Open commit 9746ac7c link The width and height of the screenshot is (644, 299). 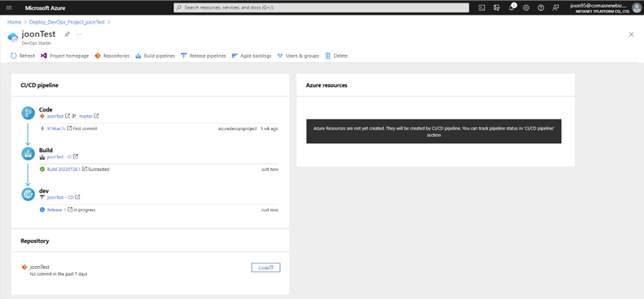pyautogui.click(x=56, y=129)
